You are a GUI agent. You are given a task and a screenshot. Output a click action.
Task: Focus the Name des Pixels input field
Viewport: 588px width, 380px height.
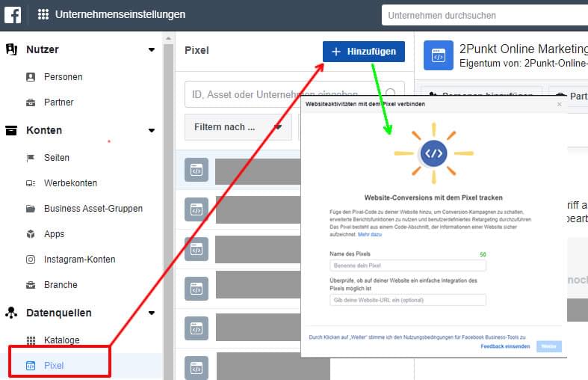[408, 266]
